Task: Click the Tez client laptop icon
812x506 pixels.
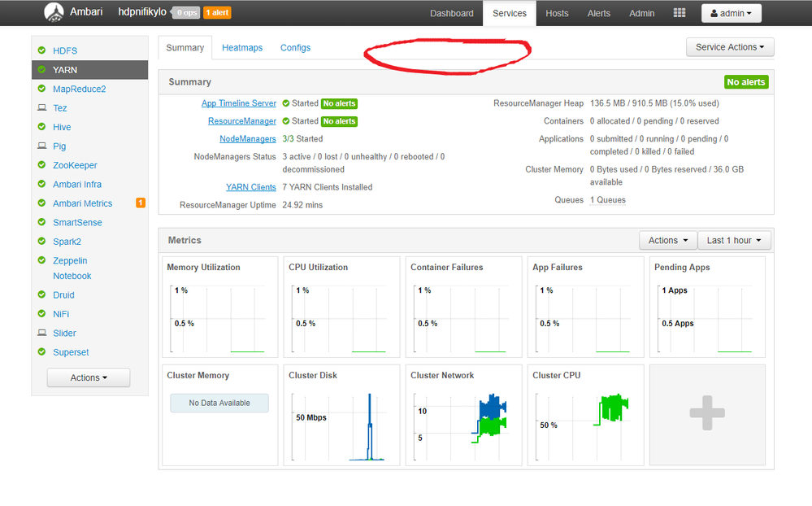Action: pyautogui.click(x=42, y=108)
